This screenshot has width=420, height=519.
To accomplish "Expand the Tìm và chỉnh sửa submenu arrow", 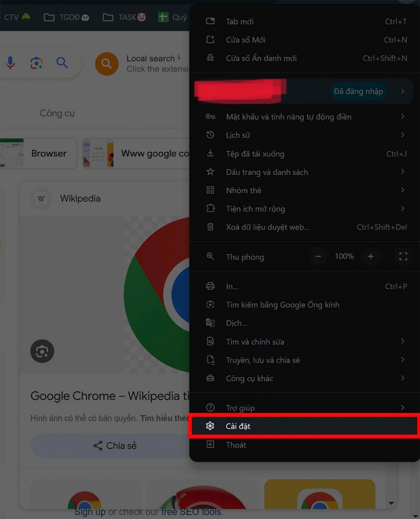I will (x=403, y=341).
